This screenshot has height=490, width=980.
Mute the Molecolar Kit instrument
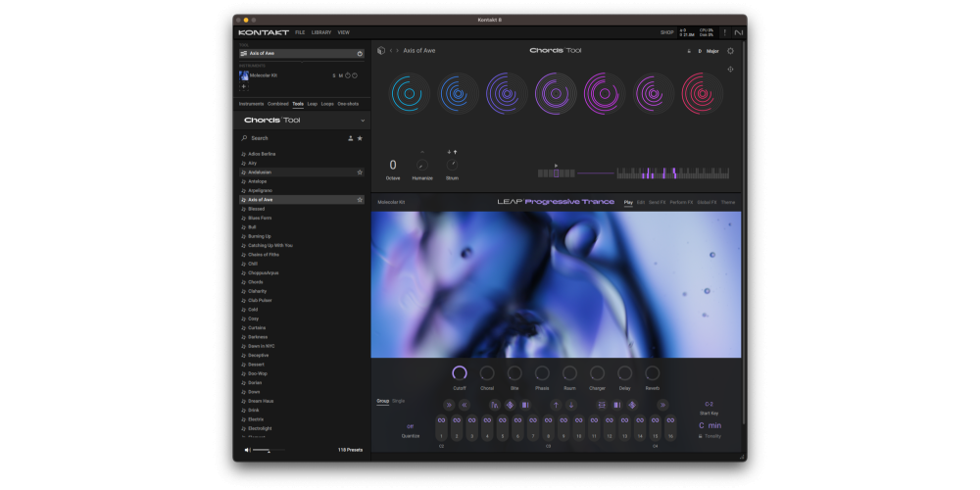(x=341, y=75)
